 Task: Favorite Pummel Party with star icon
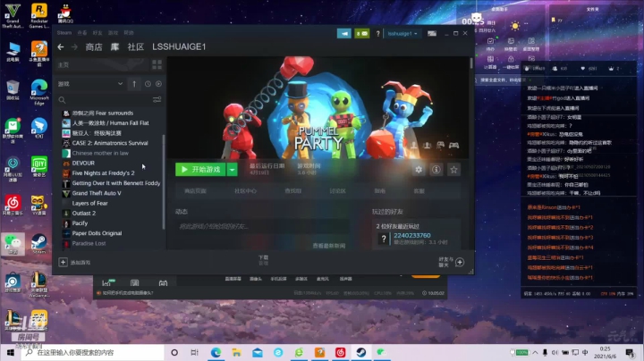pyautogui.click(x=453, y=170)
